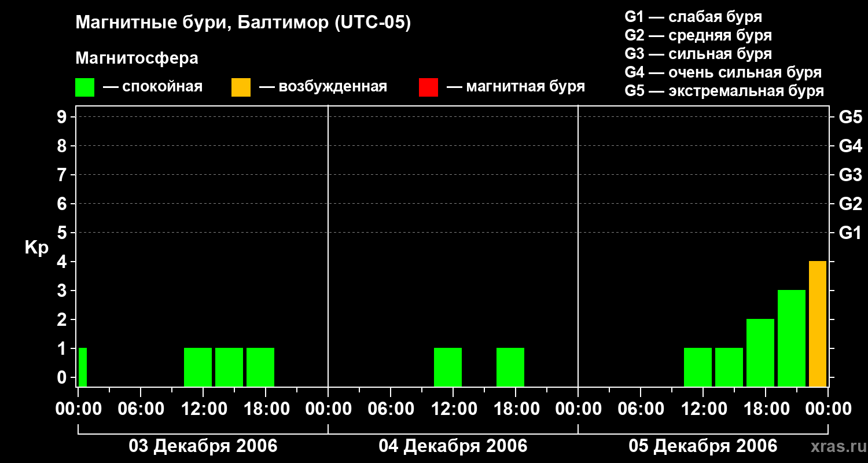The height and width of the screenshot is (463, 868).
Task: Click the 12:00 green bar on 04 Декабря
Action: (448, 368)
